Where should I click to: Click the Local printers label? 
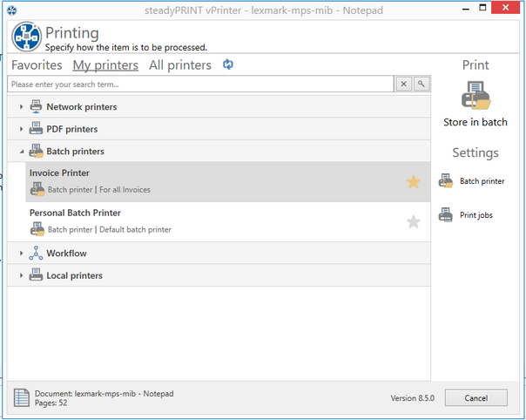[74, 275]
